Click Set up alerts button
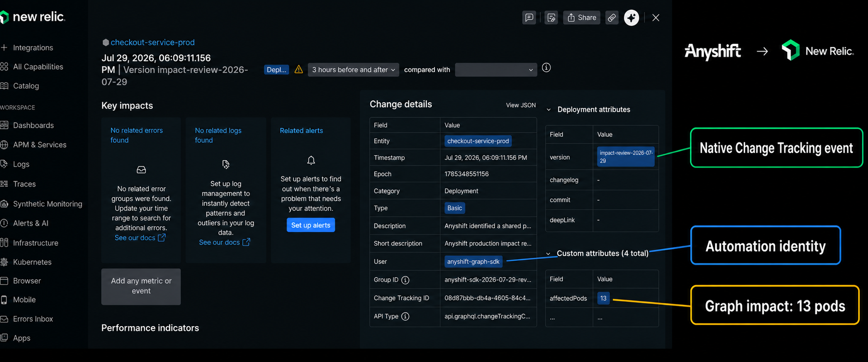Viewport: 868px width, 362px height. [311, 225]
